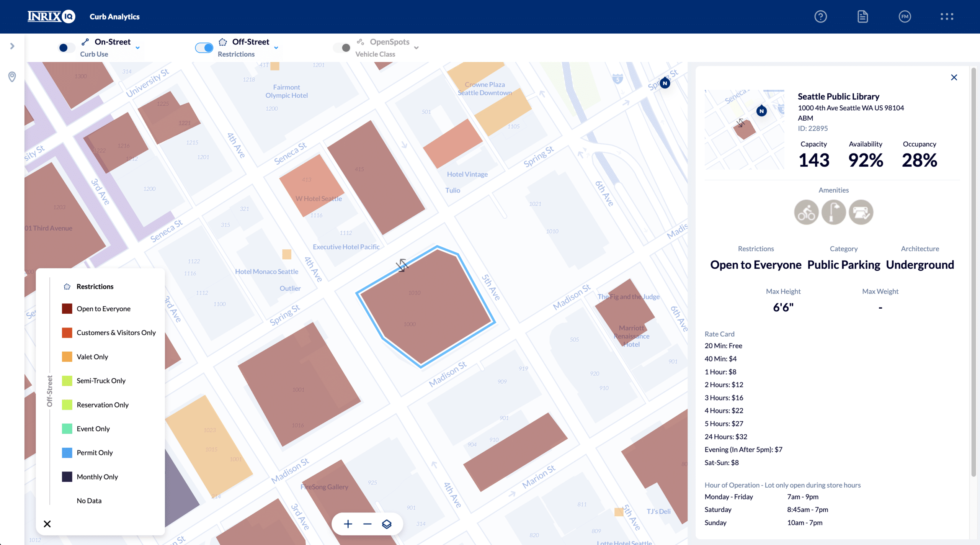Click the Curb Analytics title
The height and width of the screenshot is (545, 980).
click(x=114, y=16)
